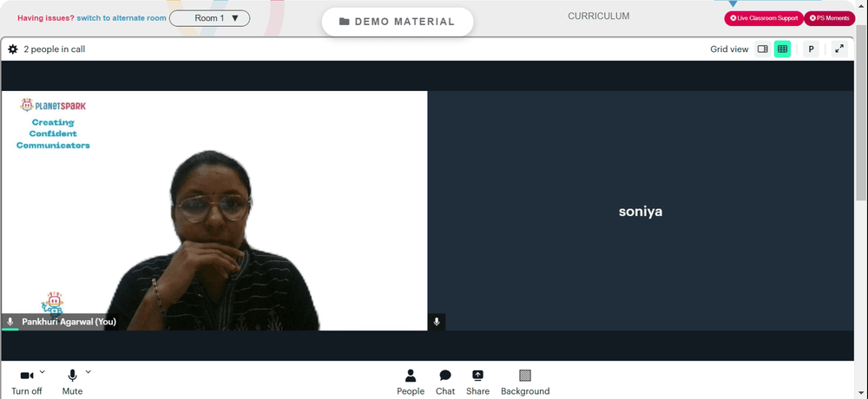Open the Room 1 dropdown

210,18
